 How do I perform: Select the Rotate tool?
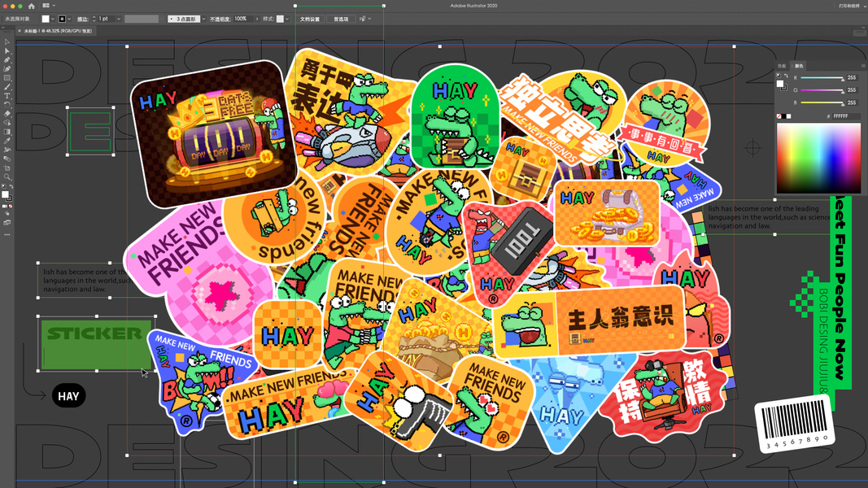(7, 105)
